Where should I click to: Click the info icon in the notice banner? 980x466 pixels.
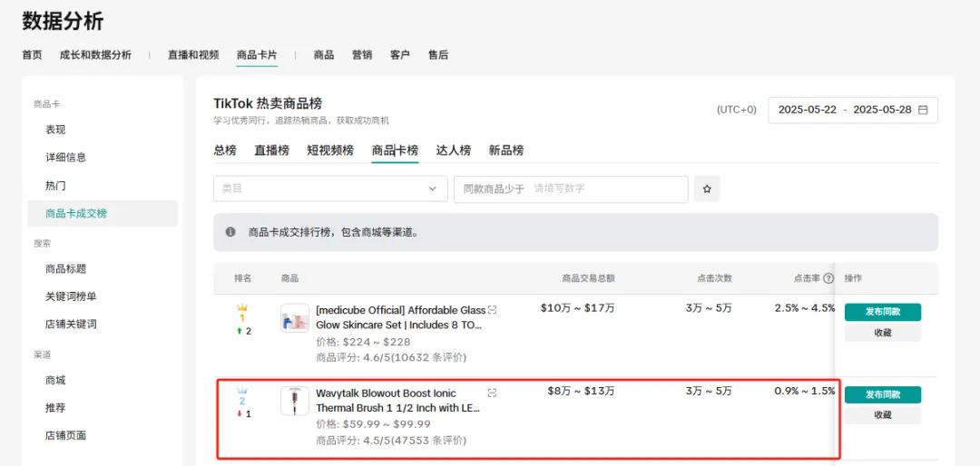230,232
